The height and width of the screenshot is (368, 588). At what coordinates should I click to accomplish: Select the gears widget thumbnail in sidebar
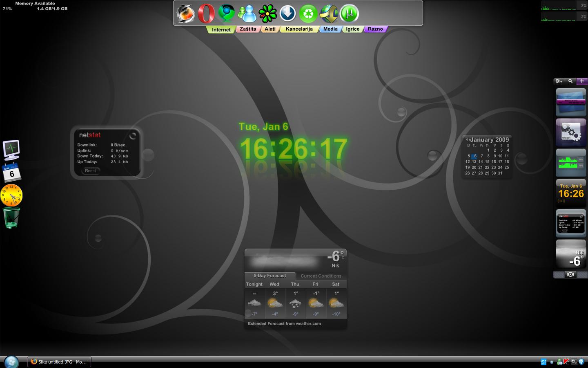pyautogui.click(x=571, y=132)
